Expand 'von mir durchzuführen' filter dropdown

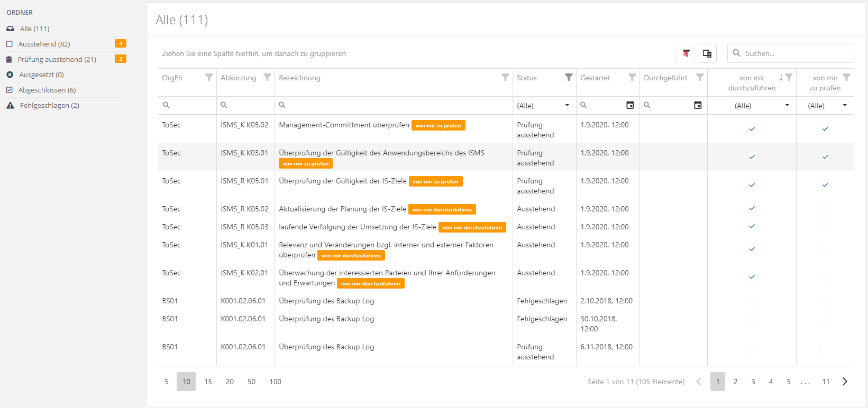787,106
